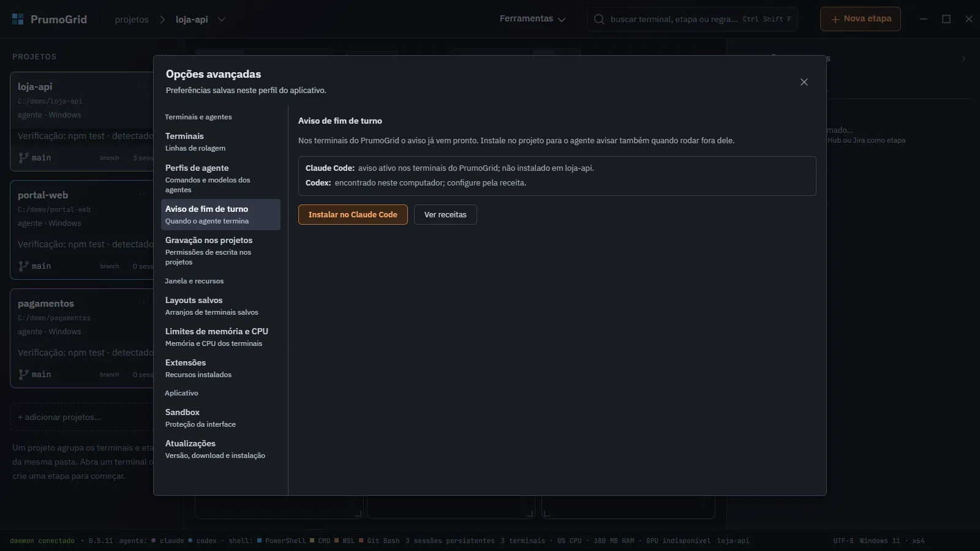Open the Sandbox section
The height and width of the screenshot is (551, 980).
tap(221, 418)
